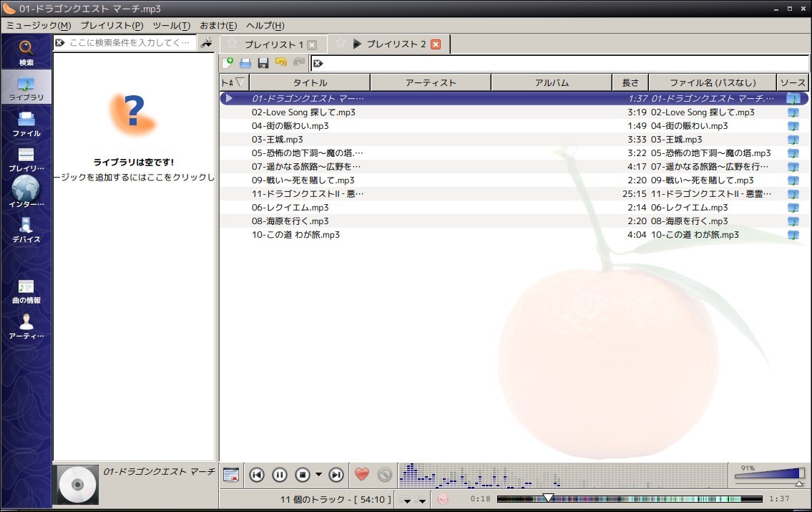Toggle Last.fm scrobbling icon
Viewport: 812px width, 512px height.
point(443,499)
